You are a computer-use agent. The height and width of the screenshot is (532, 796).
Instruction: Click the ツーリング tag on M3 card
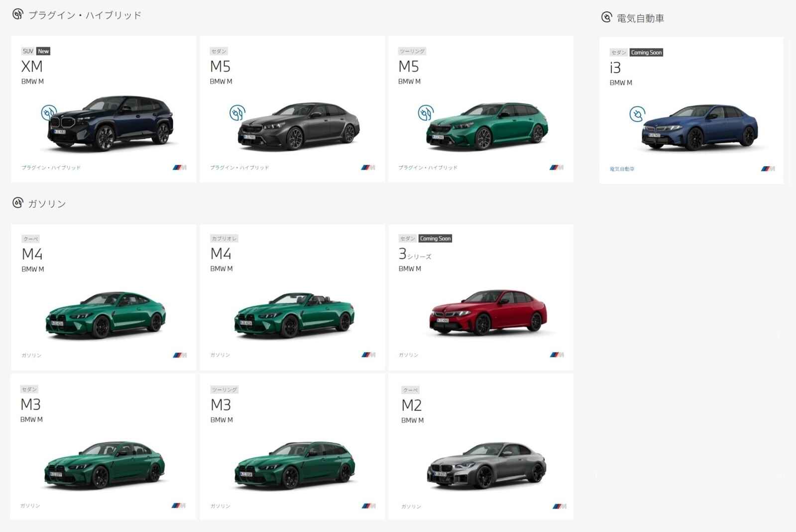[x=224, y=390]
